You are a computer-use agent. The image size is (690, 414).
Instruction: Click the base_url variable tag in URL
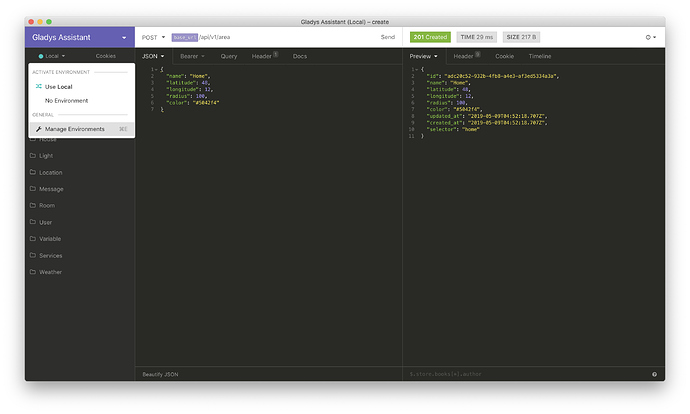tap(184, 37)
